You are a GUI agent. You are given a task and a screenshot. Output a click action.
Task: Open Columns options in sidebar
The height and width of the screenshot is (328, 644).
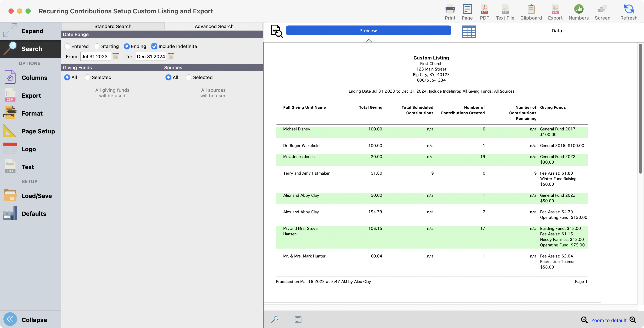30,78
